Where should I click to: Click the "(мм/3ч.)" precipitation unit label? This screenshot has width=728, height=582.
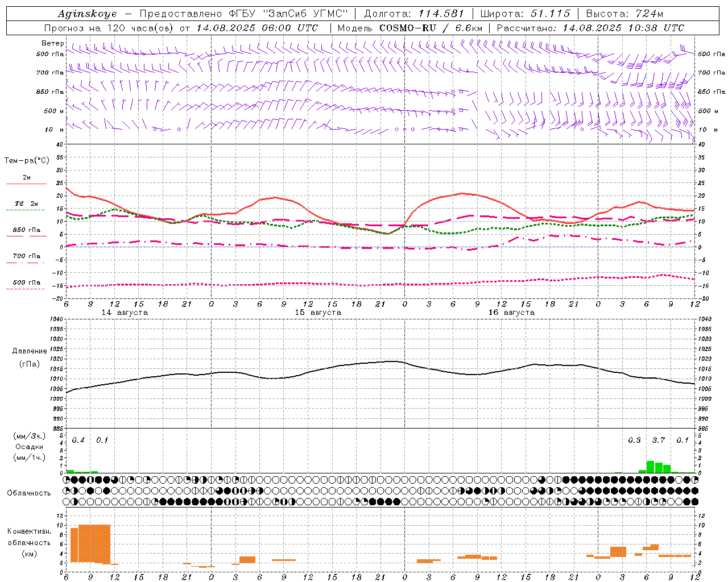tap(30, 436)
